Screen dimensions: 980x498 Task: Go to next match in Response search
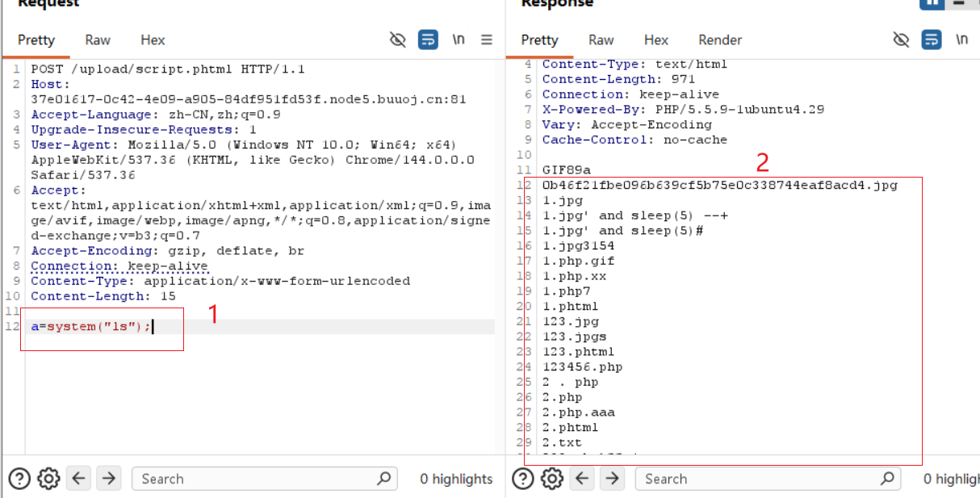[613, 479]
